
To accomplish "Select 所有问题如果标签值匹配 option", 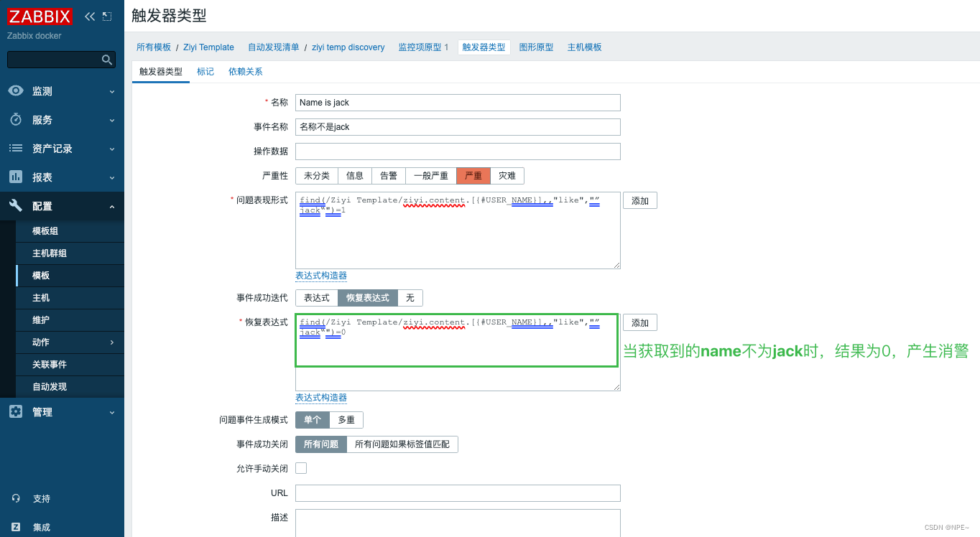I will click(402, 444).
